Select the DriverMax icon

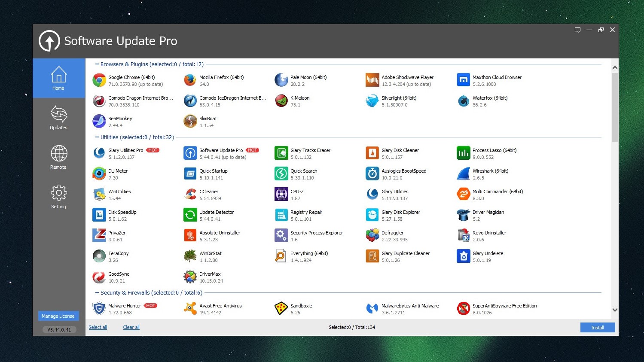[190, 277]
